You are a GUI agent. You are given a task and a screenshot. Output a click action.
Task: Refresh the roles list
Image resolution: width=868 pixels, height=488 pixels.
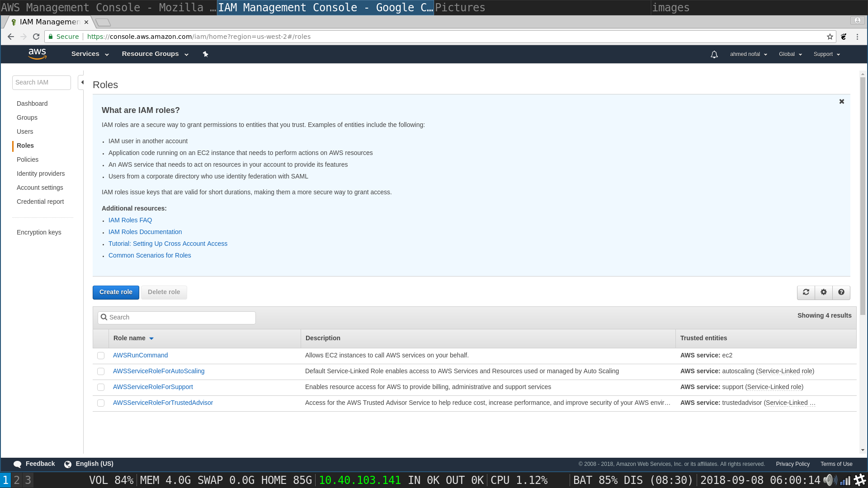point(806,292)
